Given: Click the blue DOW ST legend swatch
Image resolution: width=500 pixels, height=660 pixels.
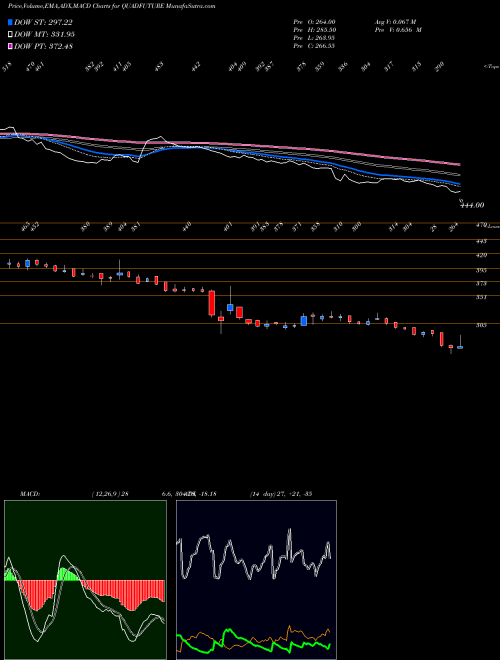Looking at the screenshot, I should click(10, 23).
